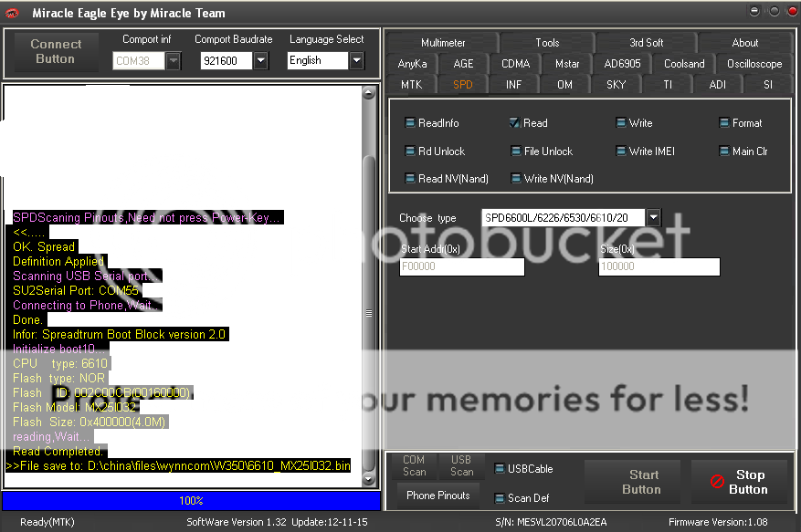Click the Stop Button
Image resolution: width=801 pixels, height=532 pixels.
tap(739, 482)
